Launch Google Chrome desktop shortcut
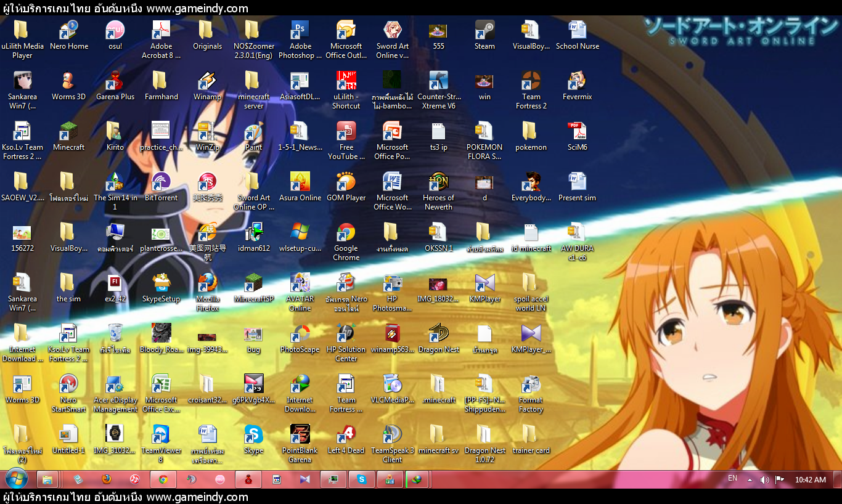Viewport: 842px width, 504px height. point(346,242)
